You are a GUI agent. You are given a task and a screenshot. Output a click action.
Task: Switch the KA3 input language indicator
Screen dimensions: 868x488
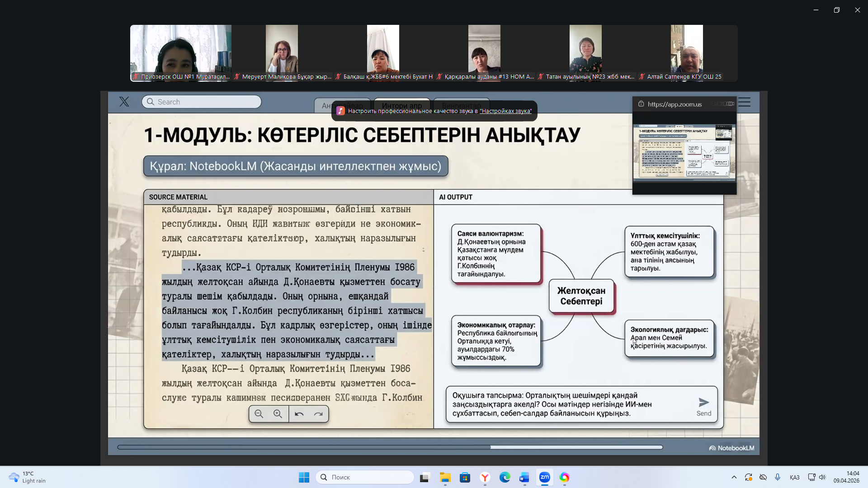794,477
